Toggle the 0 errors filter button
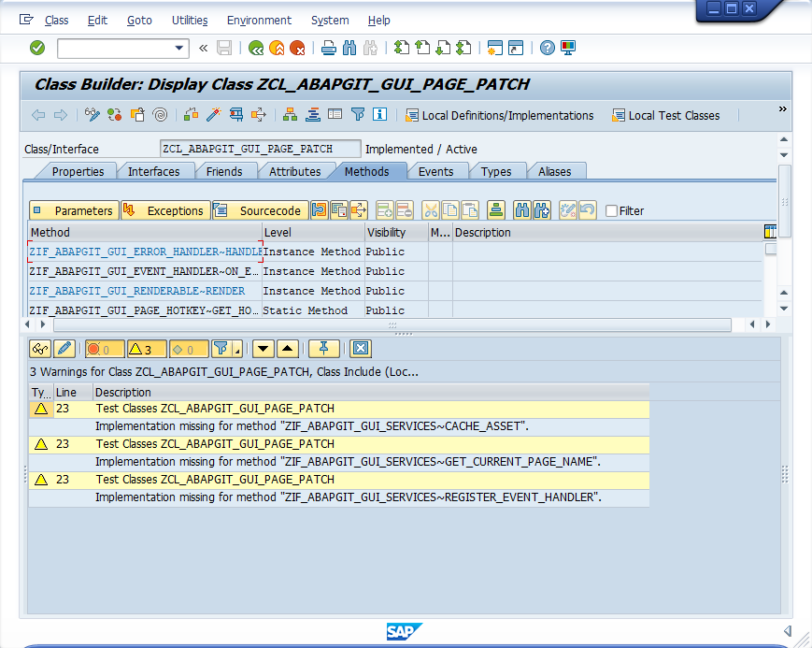Image resolution: width=812 pixels, height=648 pixels. (x=106, y=349)
